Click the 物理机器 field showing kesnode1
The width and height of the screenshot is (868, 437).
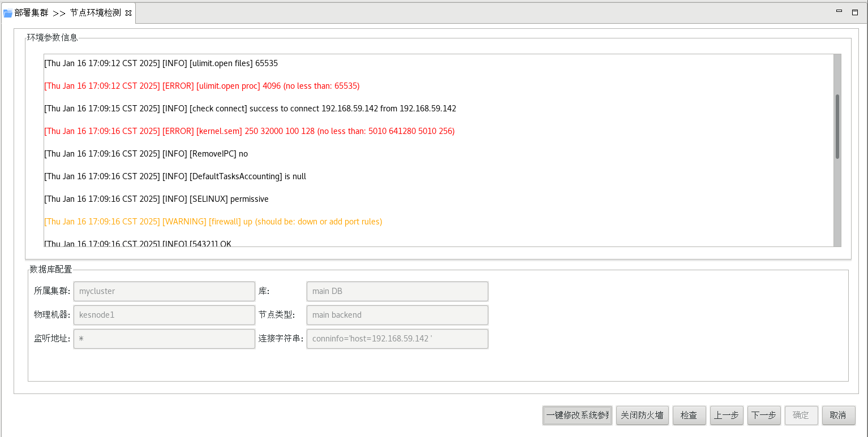pos(164,315)
